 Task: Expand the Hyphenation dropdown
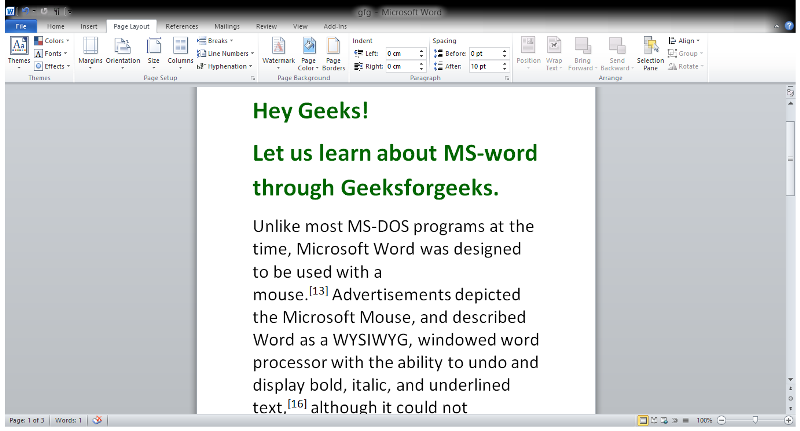[225, 66]
